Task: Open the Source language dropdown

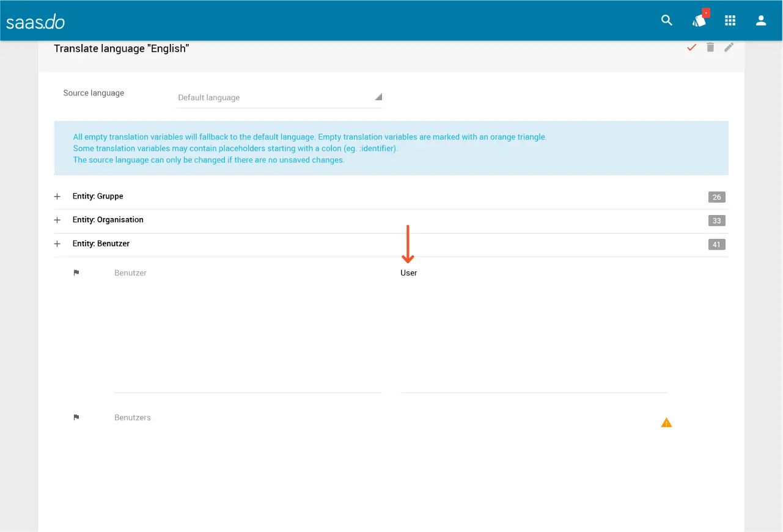Action: (279, 98)
